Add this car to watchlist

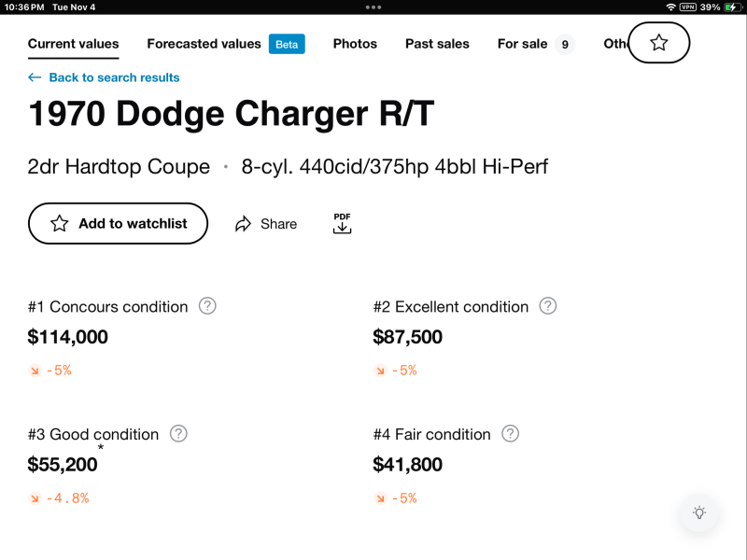coord(118,224)
